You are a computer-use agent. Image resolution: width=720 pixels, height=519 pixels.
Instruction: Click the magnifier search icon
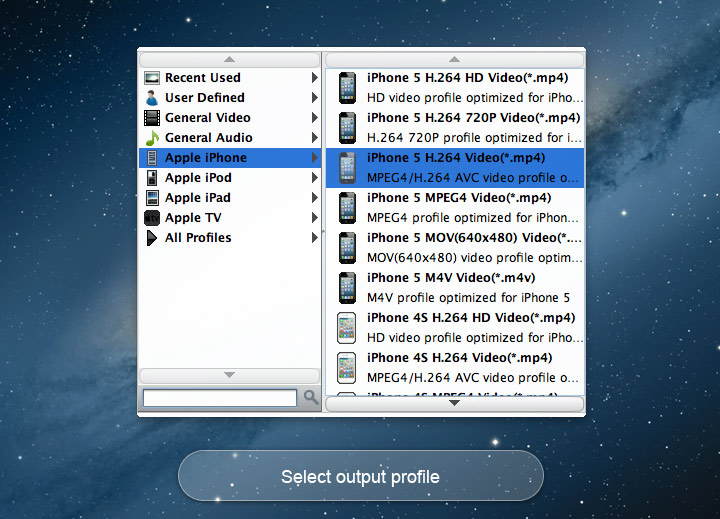311,397
